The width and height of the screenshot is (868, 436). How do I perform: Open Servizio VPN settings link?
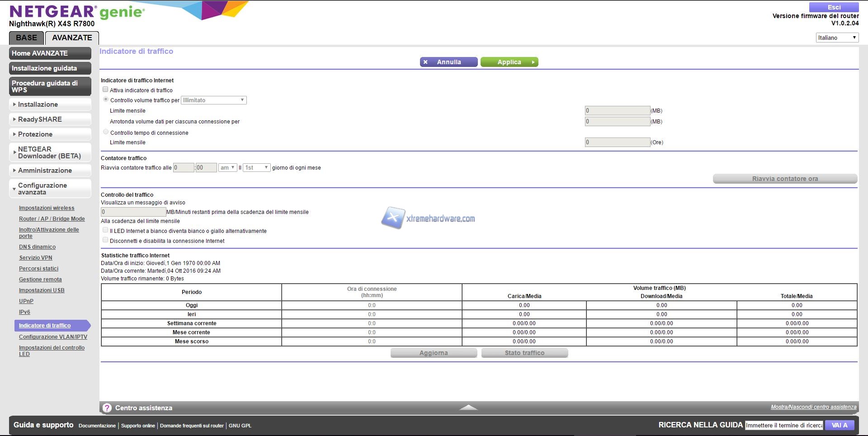pyautogui.click(x=36, y=258)
